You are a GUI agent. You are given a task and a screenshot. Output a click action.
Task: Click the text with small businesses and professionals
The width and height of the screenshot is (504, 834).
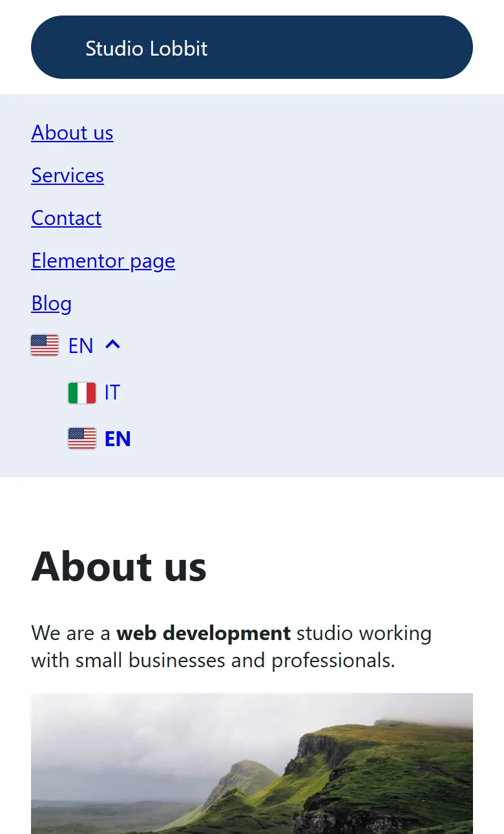click(213, 661)
